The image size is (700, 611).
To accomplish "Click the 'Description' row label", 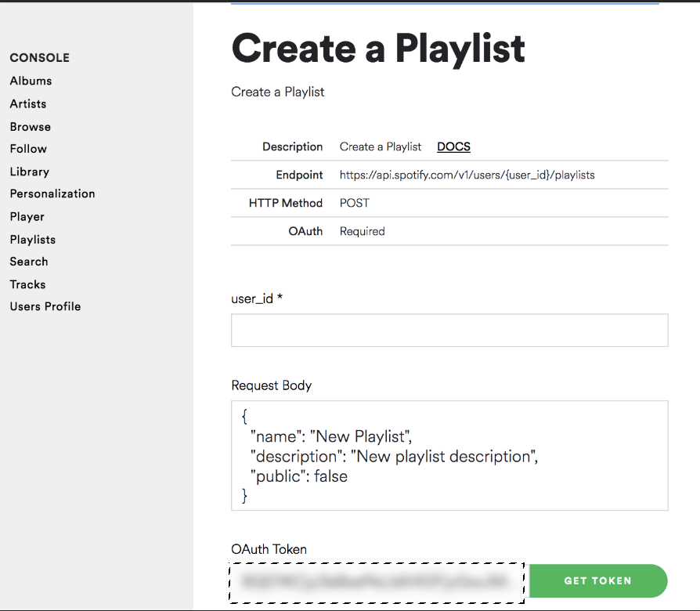I will [x=292, y=146].
